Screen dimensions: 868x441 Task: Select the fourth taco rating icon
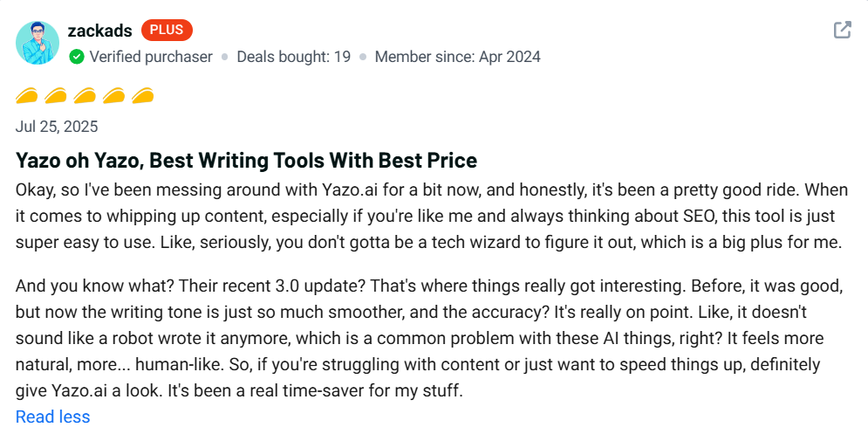point(114,95)
